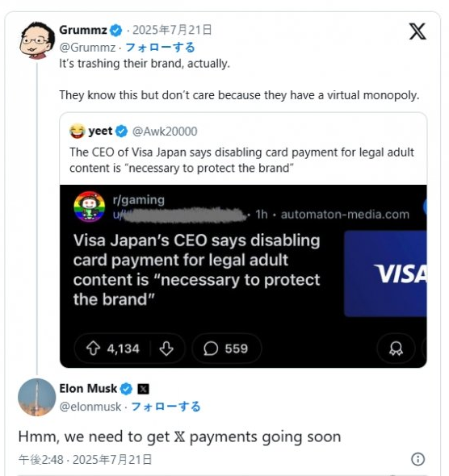Open the automaton-media.com source link
The image size is (449, 476).
pos(345,215)
